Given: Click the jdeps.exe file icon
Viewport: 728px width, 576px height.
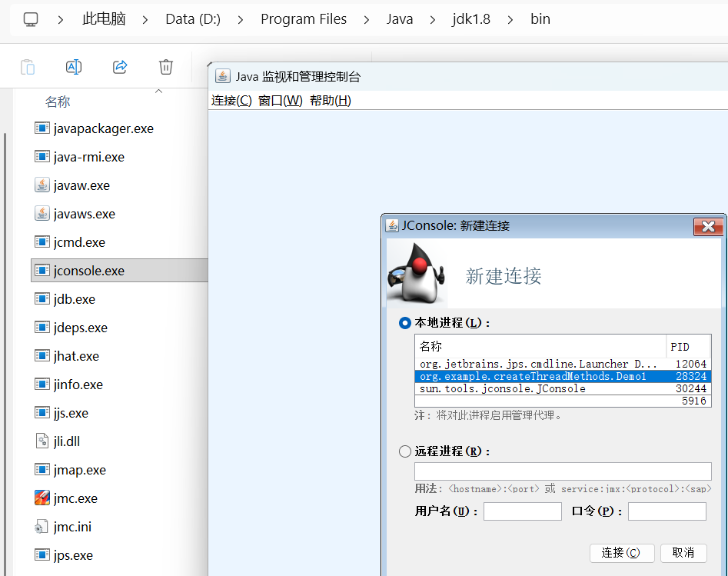Looking at the screenshot, I should 42,327.
